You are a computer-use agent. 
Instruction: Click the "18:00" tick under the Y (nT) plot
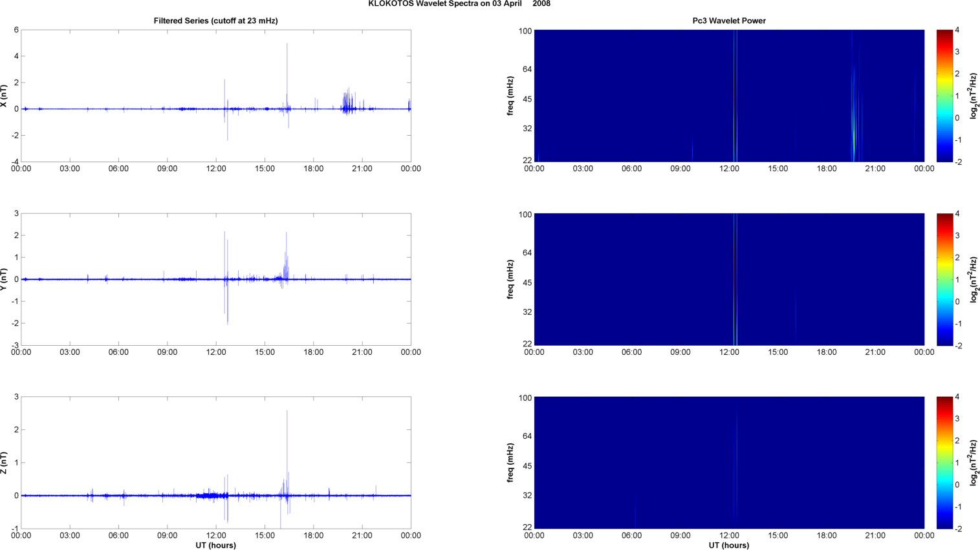314,352
